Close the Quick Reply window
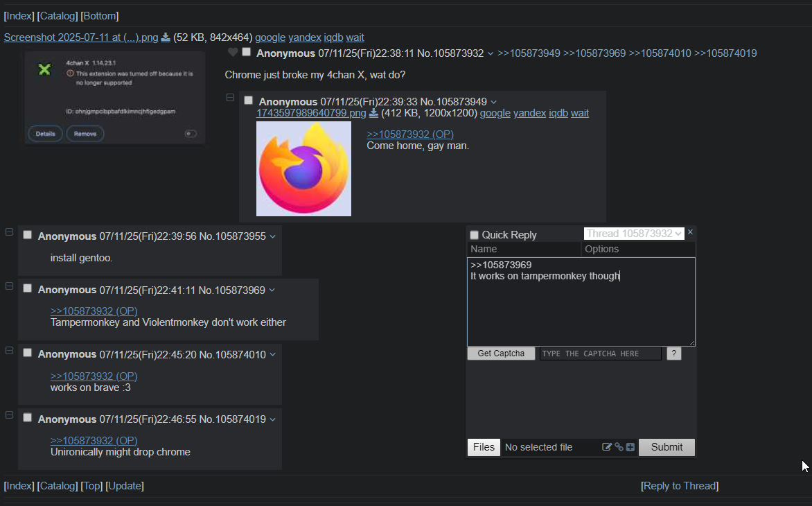812x506 pixels. 690,232
